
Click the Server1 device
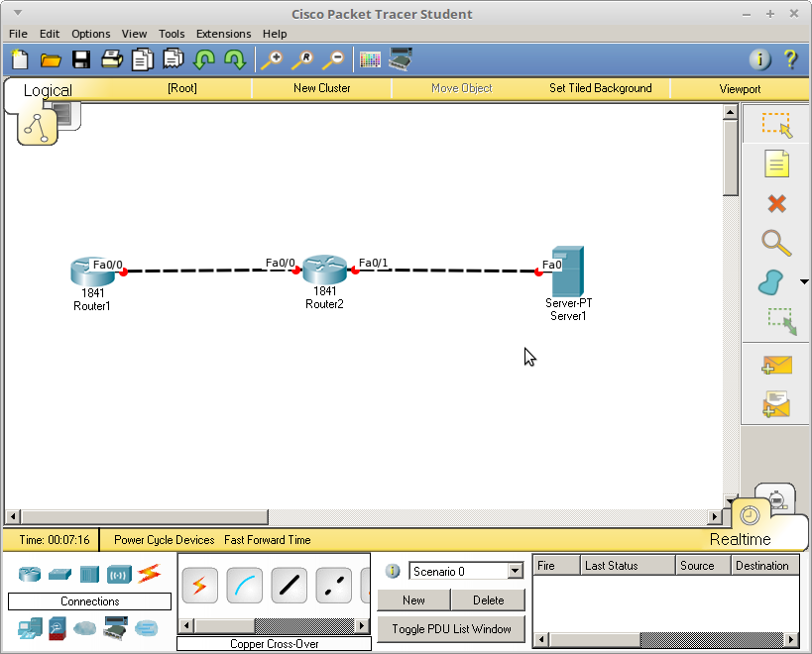click(568, 272)
